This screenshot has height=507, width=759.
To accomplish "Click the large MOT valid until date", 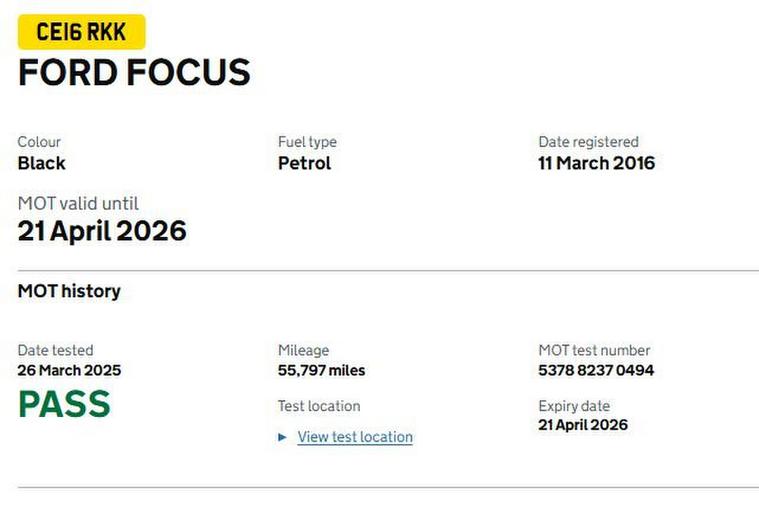I will 102,231.
